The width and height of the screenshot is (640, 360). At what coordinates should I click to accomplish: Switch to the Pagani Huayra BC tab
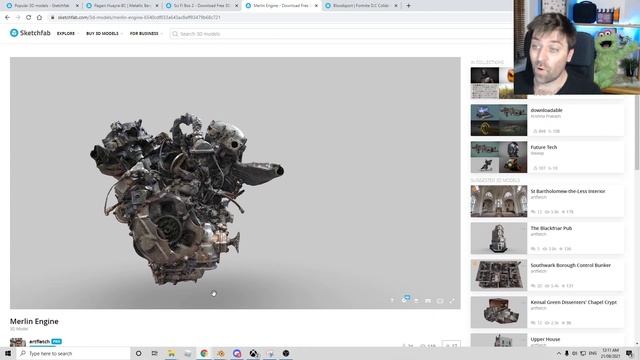point(122,6)
